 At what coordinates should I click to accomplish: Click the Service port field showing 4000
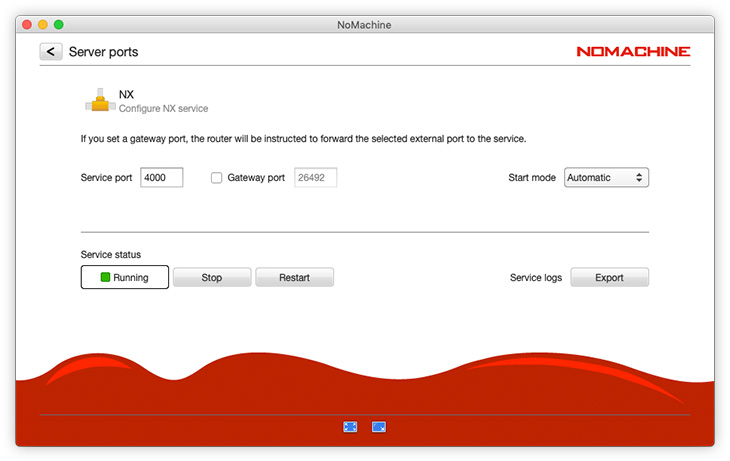tap(161, 178)
